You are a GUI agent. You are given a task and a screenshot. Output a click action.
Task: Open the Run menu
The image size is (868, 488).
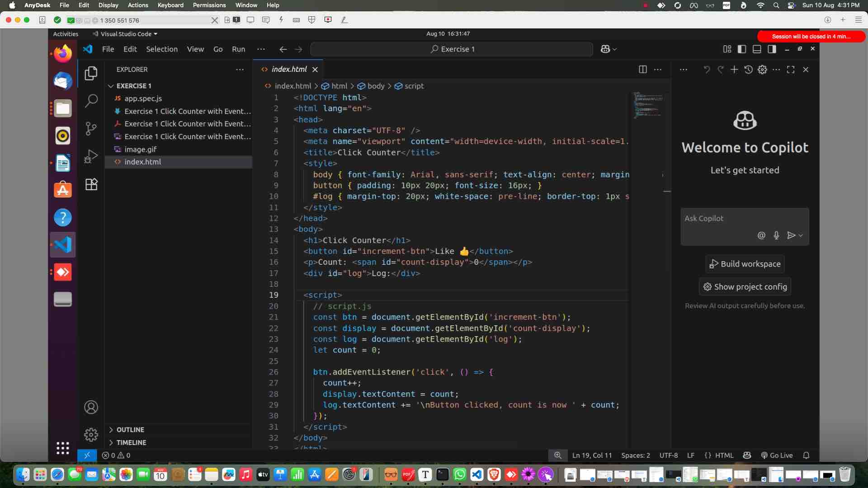coord(239,49)
